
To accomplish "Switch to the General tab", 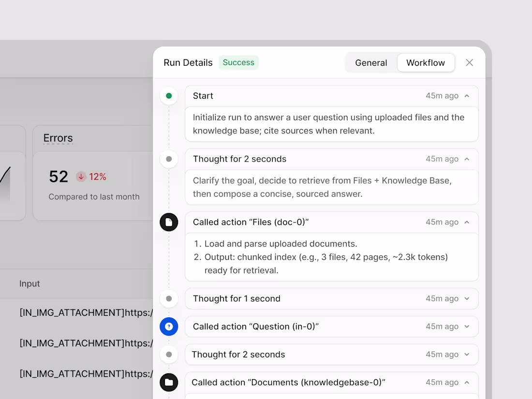I will (x=371, y=62).
